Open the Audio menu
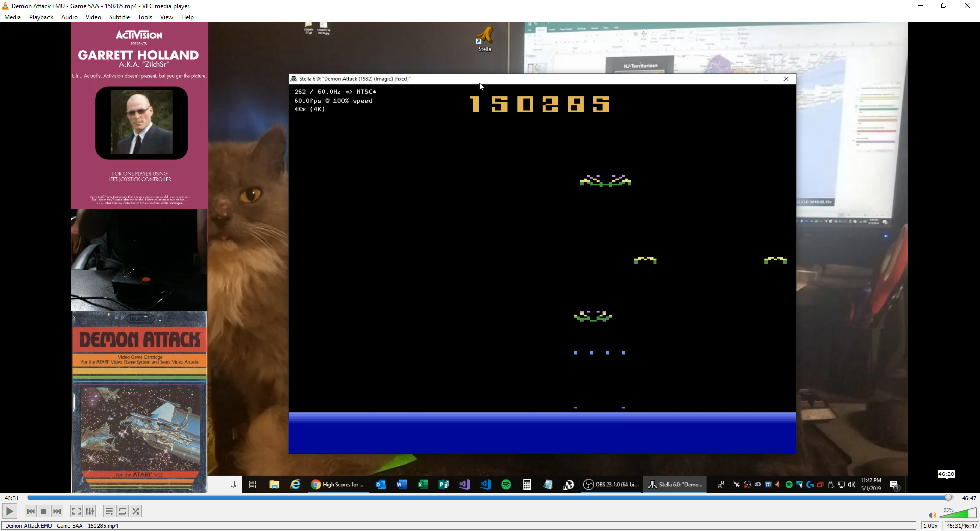Screen dimensions: 980x531 [x=69, y=17]
